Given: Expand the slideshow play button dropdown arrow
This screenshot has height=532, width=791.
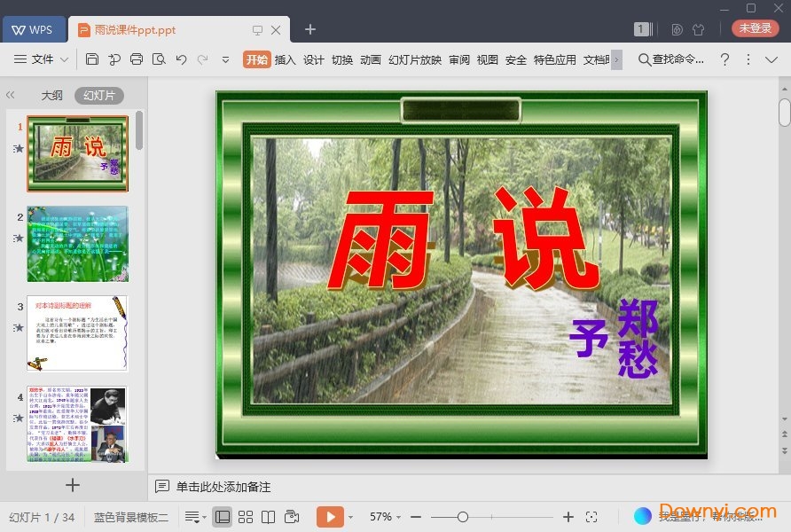Looking at the screenshot, I should point(350,516).
